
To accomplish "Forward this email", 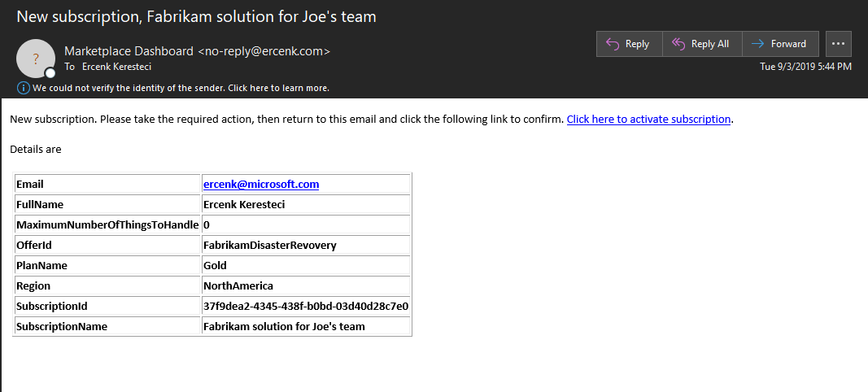I will [x=780, y=44].
